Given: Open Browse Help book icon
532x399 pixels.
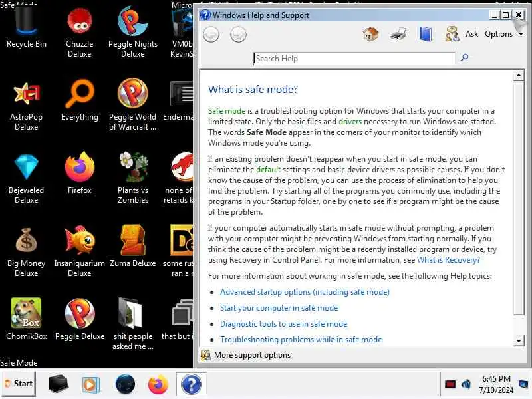Looking at the screenshot, I should (426, 34).
